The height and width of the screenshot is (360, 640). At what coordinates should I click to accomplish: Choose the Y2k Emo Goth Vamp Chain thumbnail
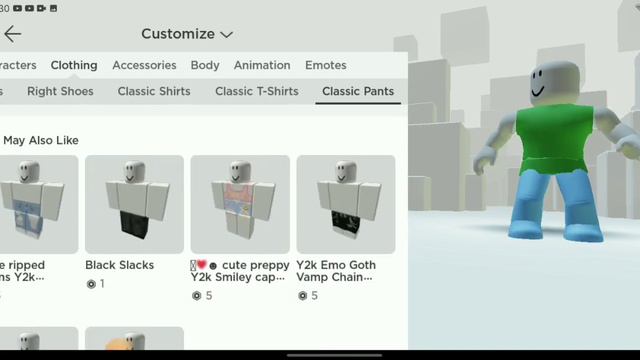[346, 204]
